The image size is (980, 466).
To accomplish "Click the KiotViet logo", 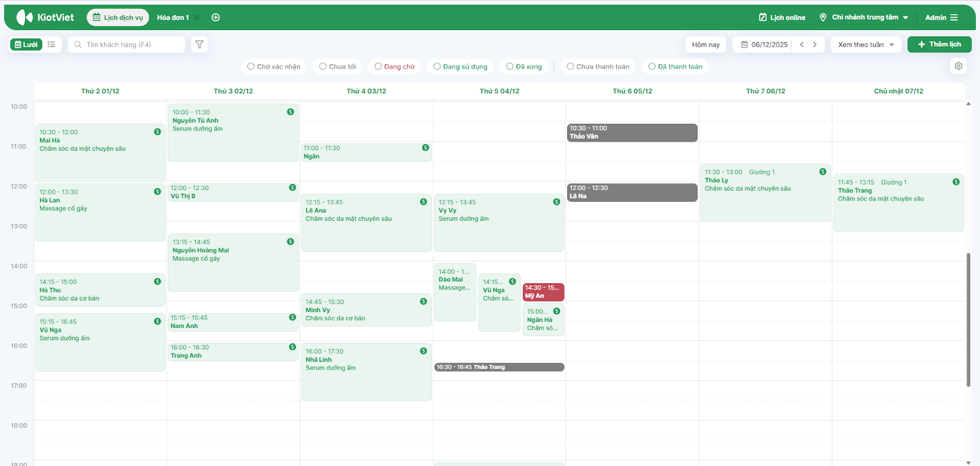I will click(45, 17).
